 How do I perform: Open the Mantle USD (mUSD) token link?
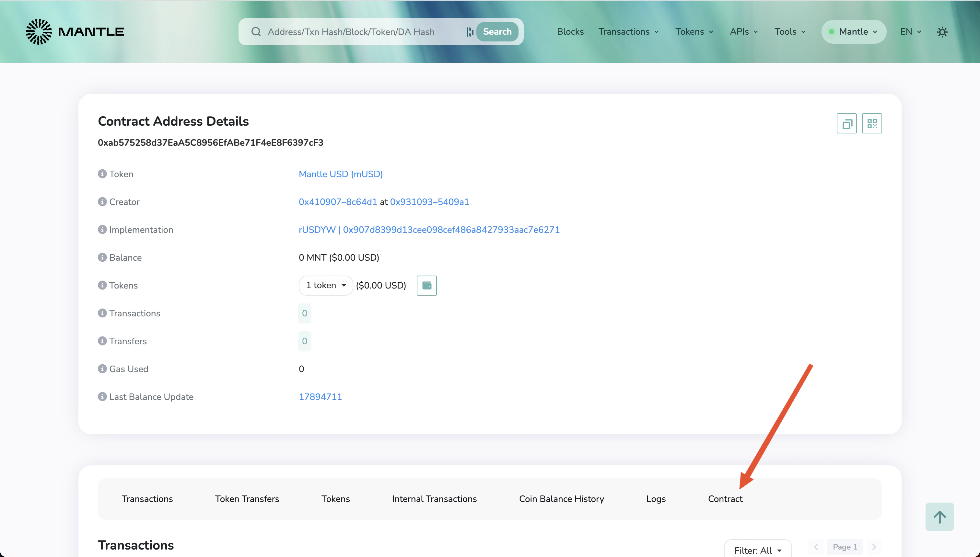(x=340, y=174)
